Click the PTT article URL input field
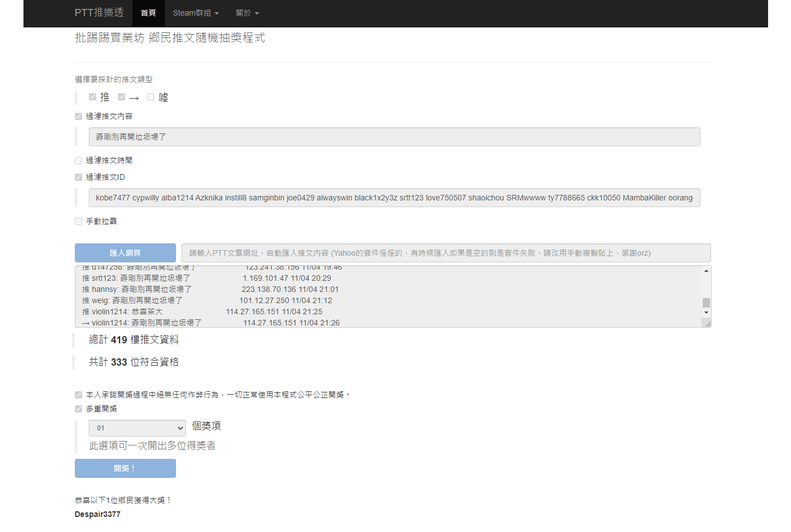Screen dimensions: 791x532 point(446,253)
